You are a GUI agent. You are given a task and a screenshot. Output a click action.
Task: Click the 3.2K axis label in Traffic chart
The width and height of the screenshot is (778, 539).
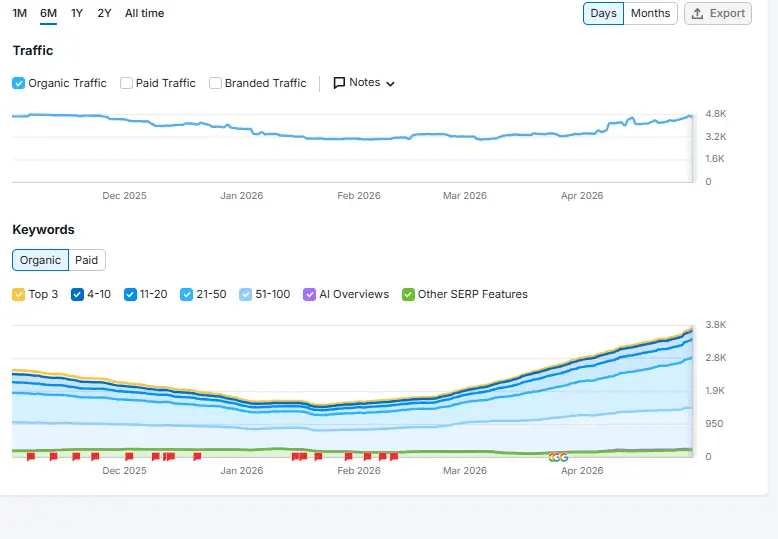[715, 136]
